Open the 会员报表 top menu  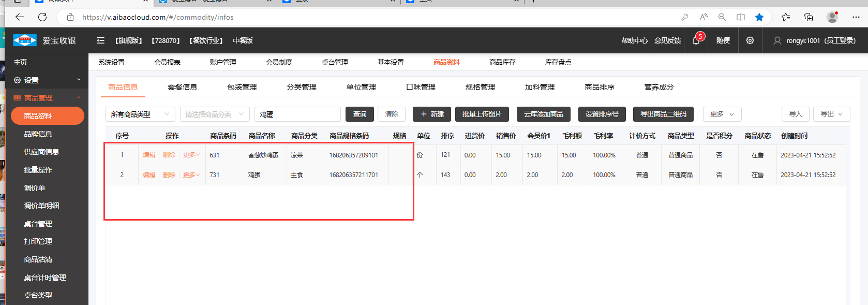tap(167, 62)
